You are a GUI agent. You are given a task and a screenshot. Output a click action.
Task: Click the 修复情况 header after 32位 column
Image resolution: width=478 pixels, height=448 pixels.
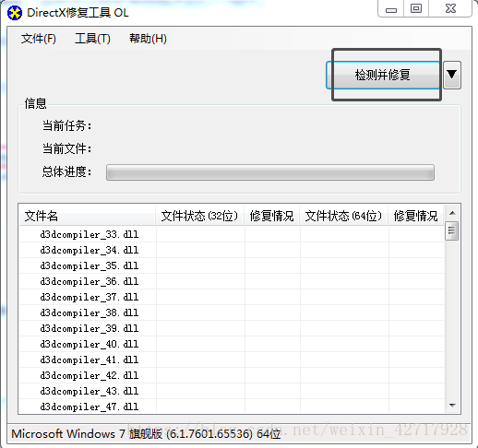(x=272, y=216)
